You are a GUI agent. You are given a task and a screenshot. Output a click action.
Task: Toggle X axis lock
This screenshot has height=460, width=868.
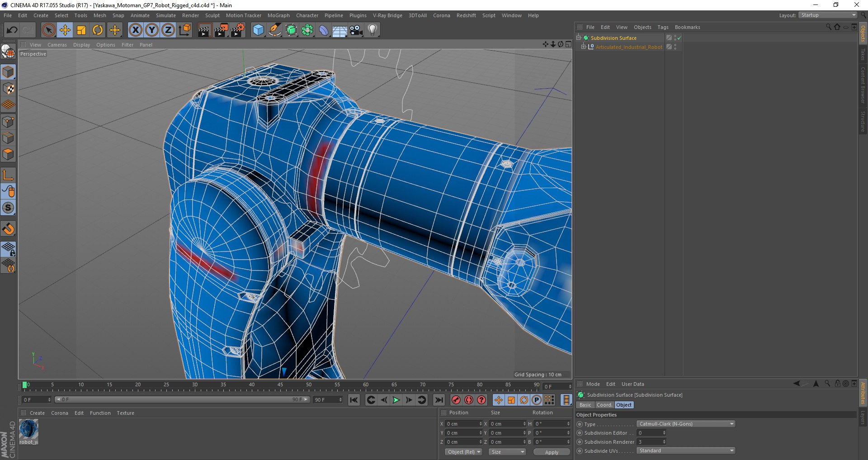click(x=135, y=30)
